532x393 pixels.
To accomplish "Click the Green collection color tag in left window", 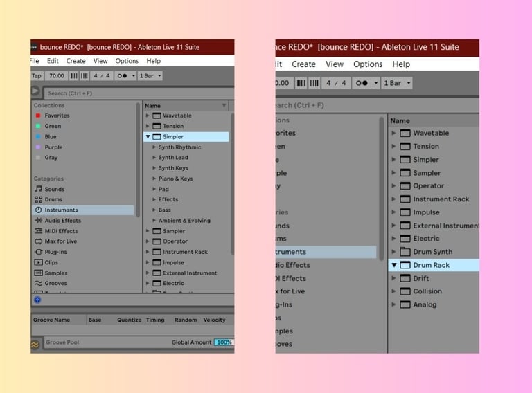I will (38, 126).
